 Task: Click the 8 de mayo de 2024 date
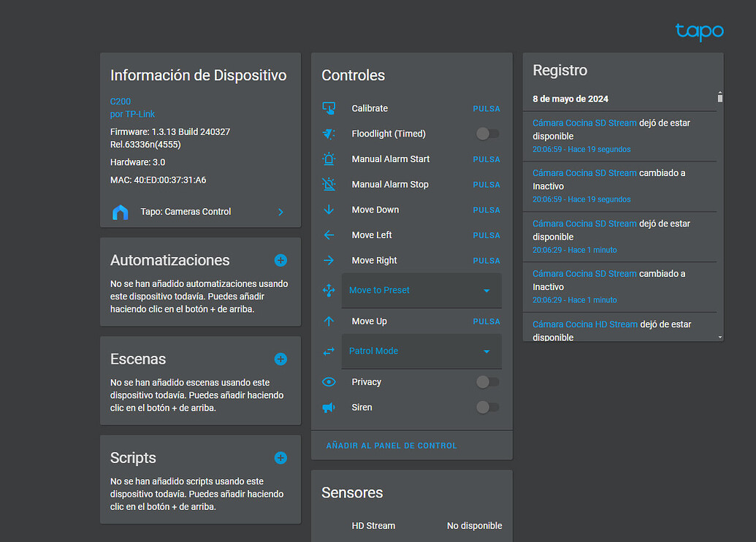[570, 99]
